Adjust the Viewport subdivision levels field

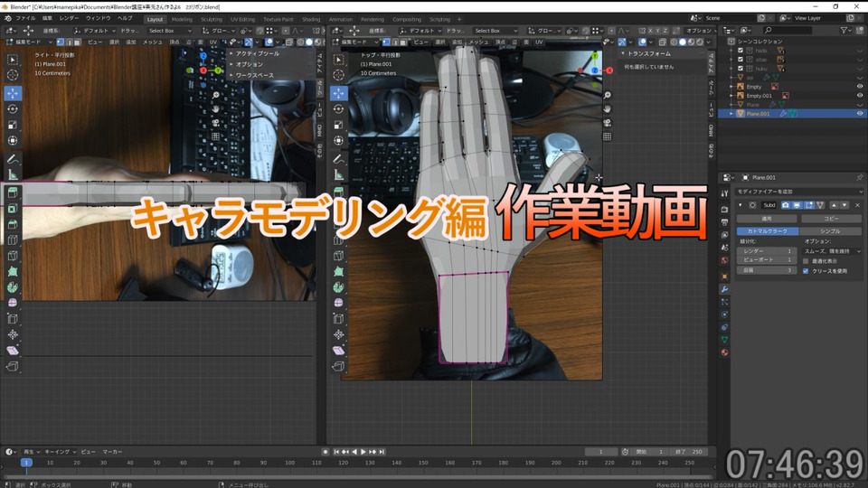pos(766,259)
